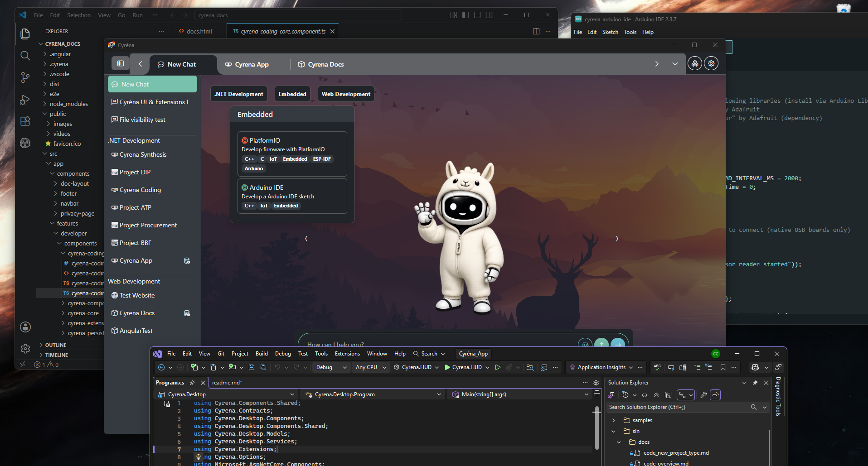868x466 pixels.
Task: Open the Sketch menu in Arduino IDE
Action: 610,32
